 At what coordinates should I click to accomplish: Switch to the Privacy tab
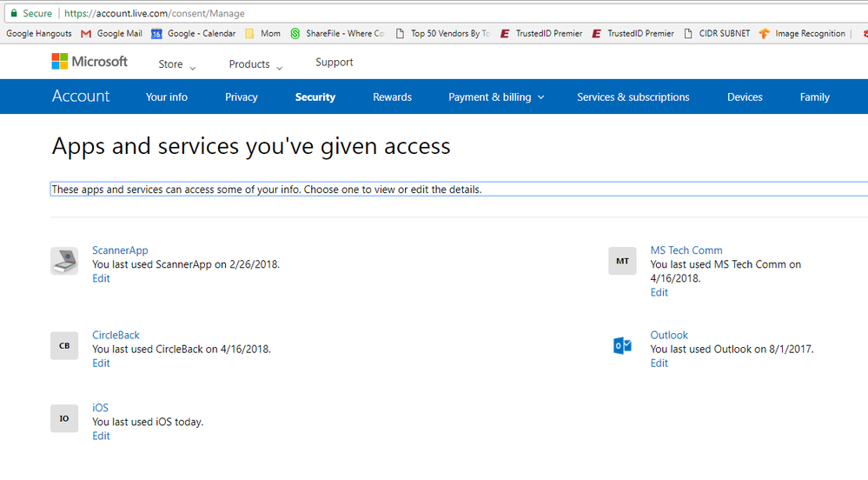pos(242,97)
